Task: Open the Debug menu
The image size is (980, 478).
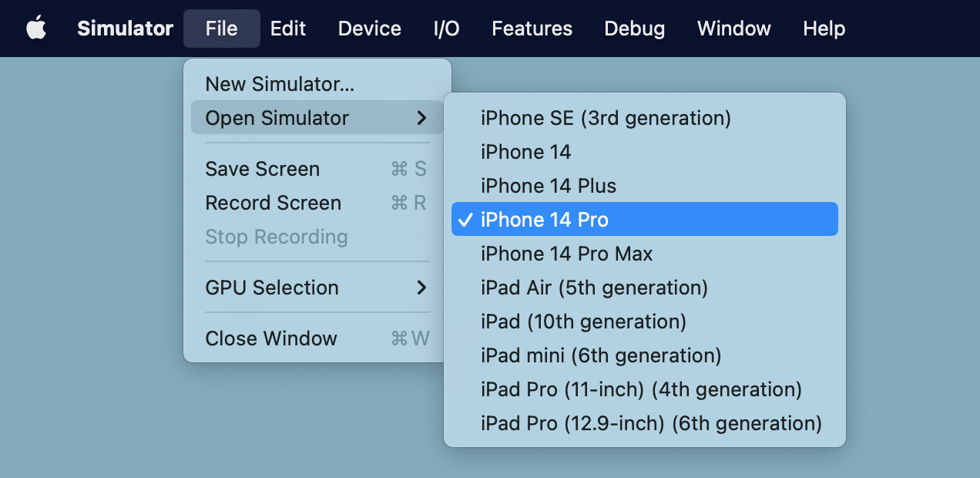Action: tap(634, 29)
